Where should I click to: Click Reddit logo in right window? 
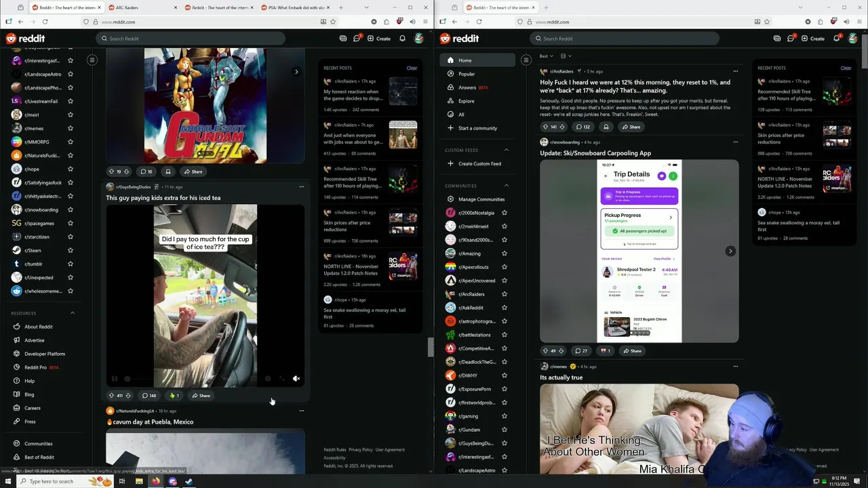(458, 39)
